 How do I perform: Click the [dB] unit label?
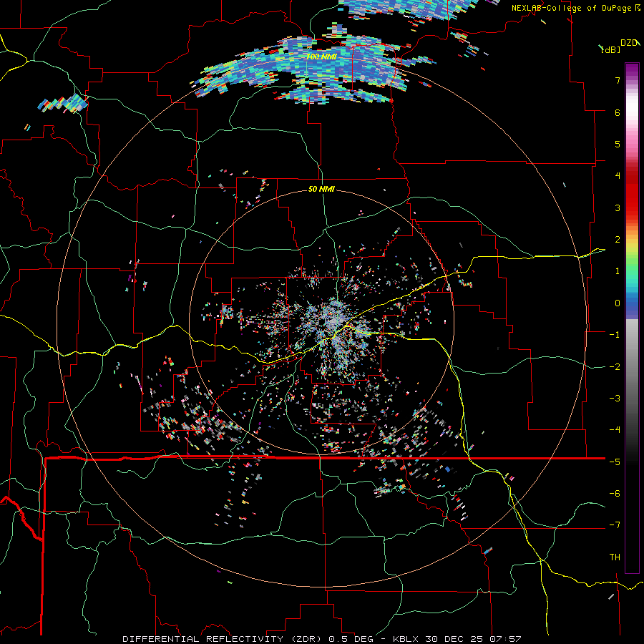(611, 49)
